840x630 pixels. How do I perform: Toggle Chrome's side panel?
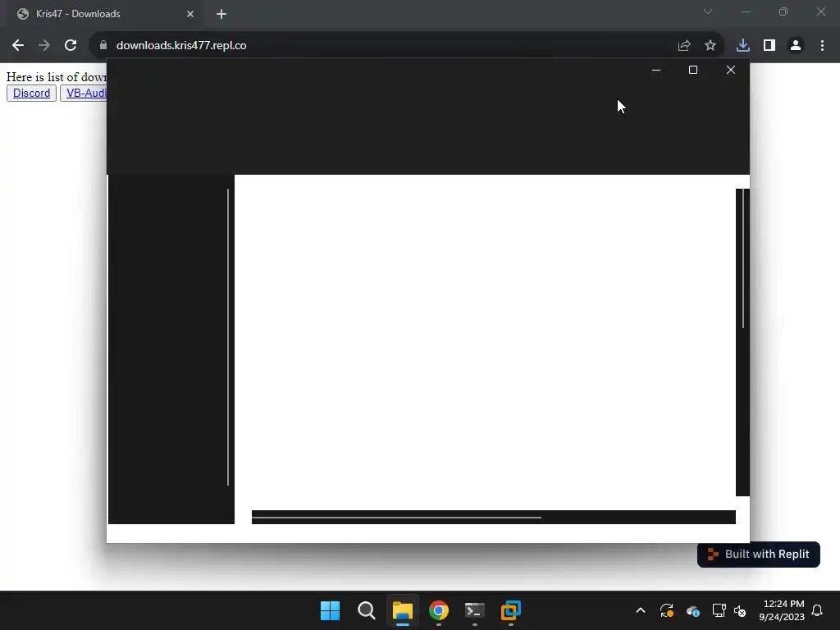(769, 46)
